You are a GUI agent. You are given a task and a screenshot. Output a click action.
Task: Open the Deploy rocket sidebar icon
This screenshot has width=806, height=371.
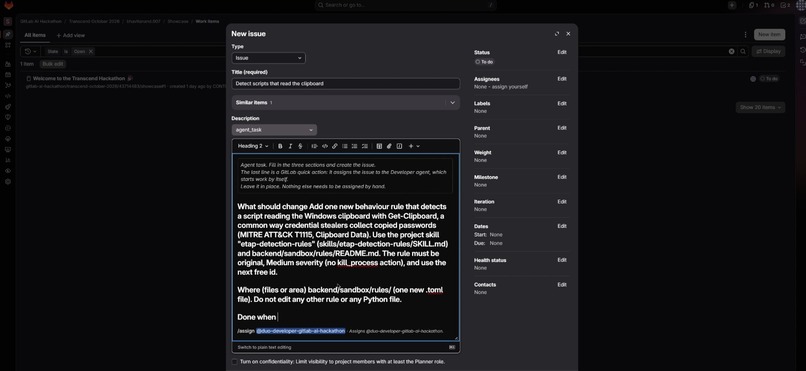pos(8,106)
